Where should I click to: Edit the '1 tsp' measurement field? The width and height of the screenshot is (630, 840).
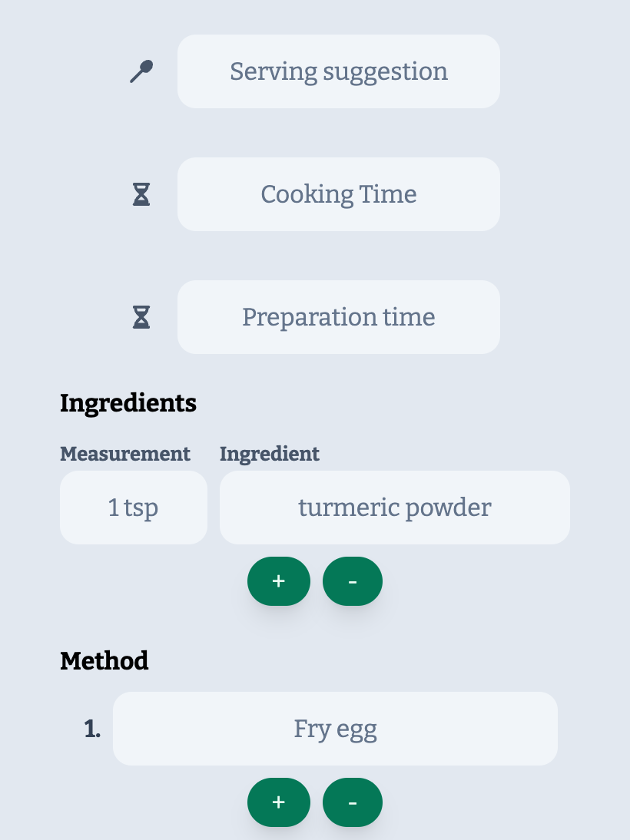click(134, 508)
